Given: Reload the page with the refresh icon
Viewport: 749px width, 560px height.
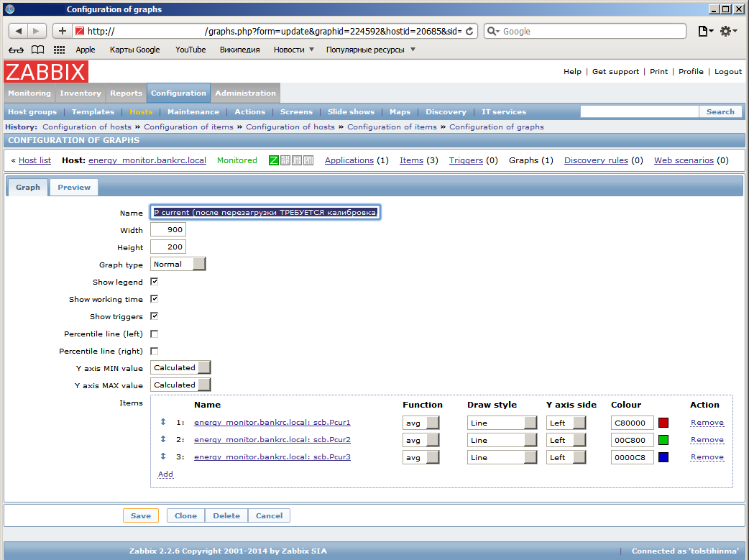Looking at the screenshot, I should pos(469,31).
